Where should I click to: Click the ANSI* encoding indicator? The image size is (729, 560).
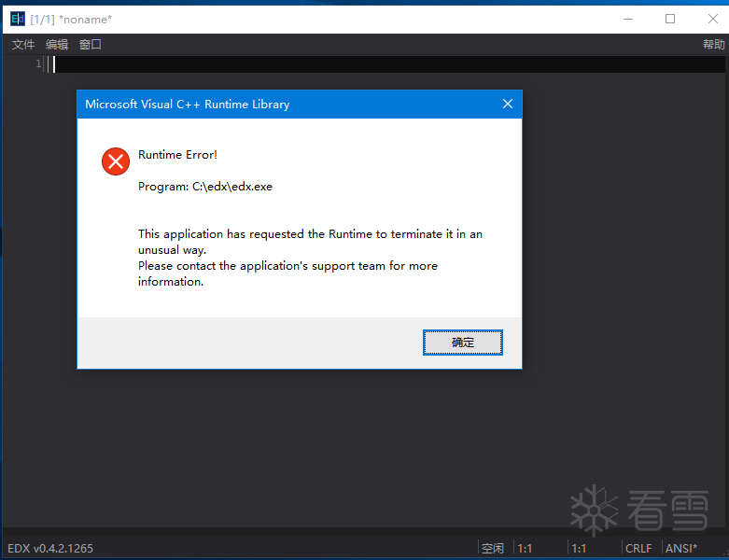click(x=681, y=549)
